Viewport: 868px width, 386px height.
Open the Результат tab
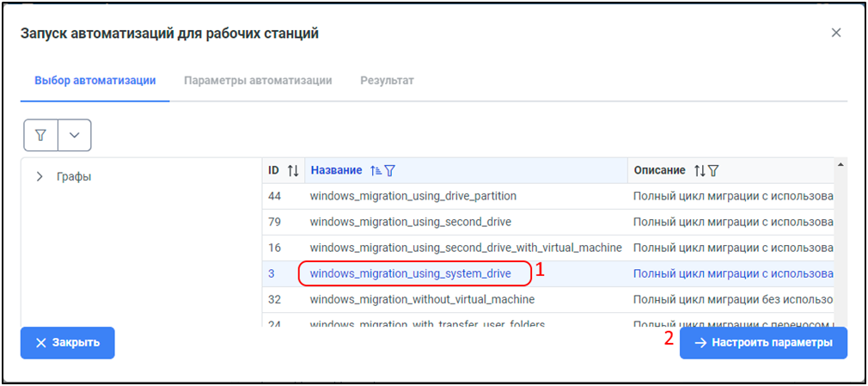[387, 81]
